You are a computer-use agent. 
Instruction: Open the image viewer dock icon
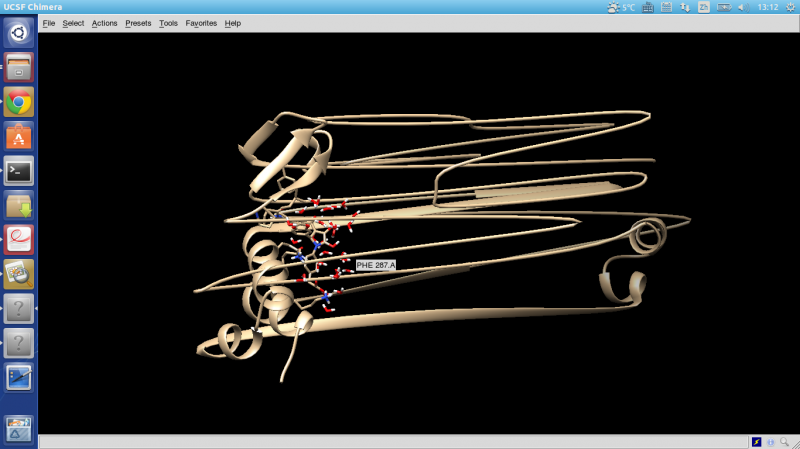(19, 274)
